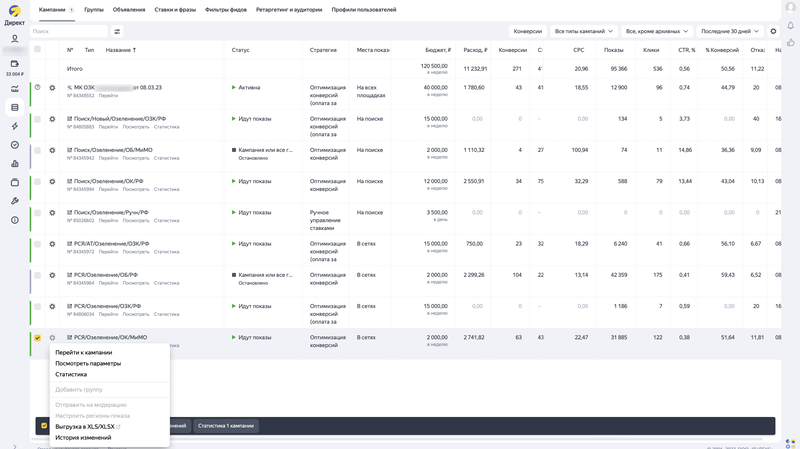This screenshot has height=449, width=800.
Task: Switch to the Объявления tab
Action: point(129,10)
